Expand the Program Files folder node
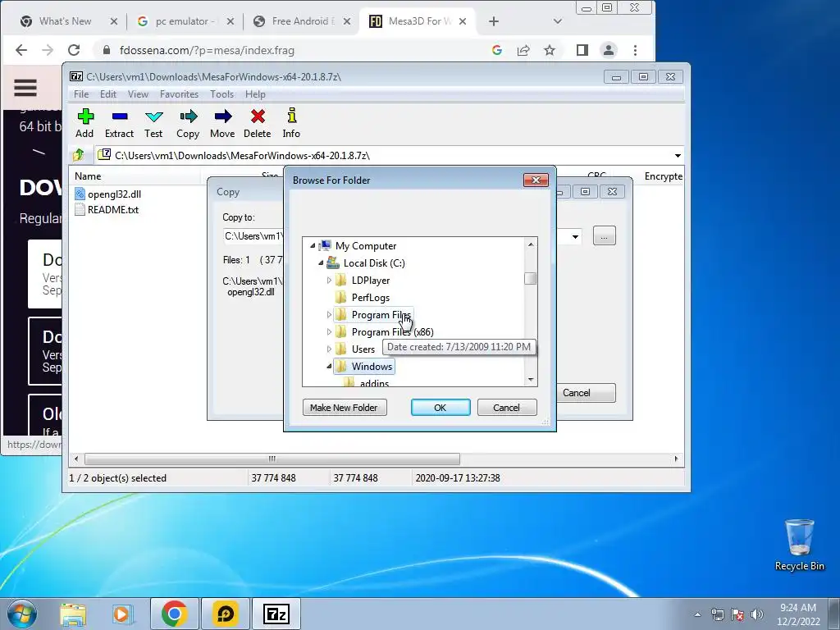The width and height of the screenshot is (840, 630). pyautogui.click(x=329, y=315)
